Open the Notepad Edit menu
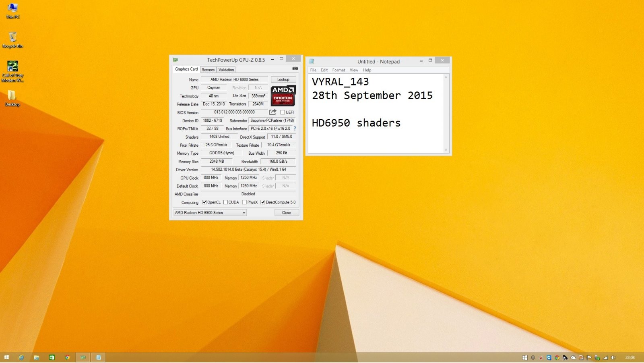 pyautogui.click(x=324, y=70)
